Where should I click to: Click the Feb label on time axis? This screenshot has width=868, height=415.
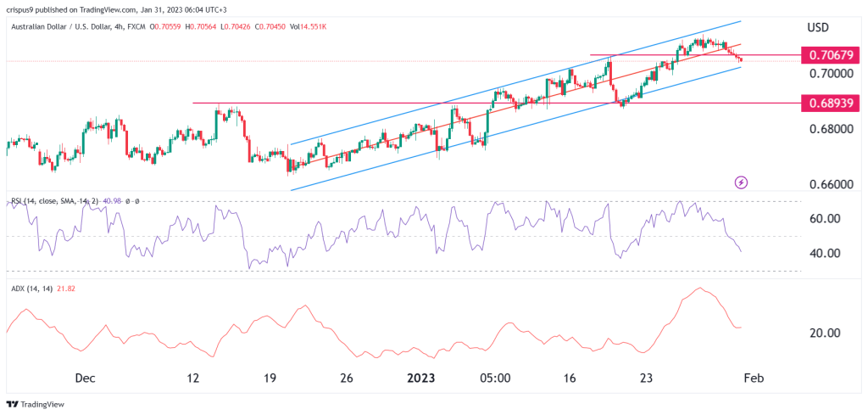pyautogui.click(x=754, y=379)
